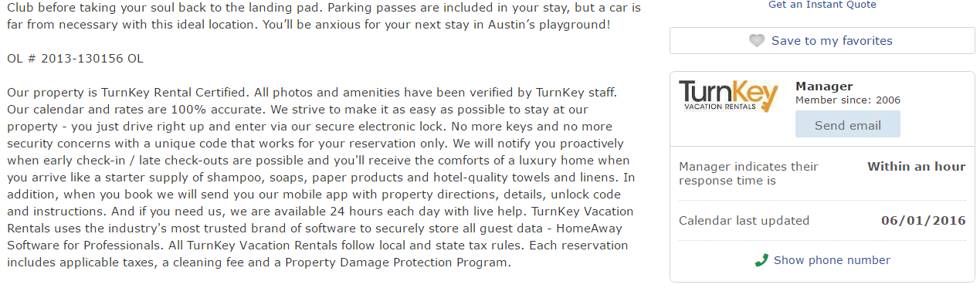
Task: Click the 06/01/2016 calendar date
Action: click(923, 221)
